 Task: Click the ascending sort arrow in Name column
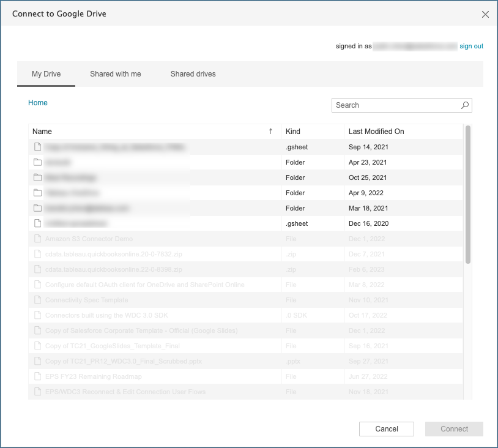(270, 131)
